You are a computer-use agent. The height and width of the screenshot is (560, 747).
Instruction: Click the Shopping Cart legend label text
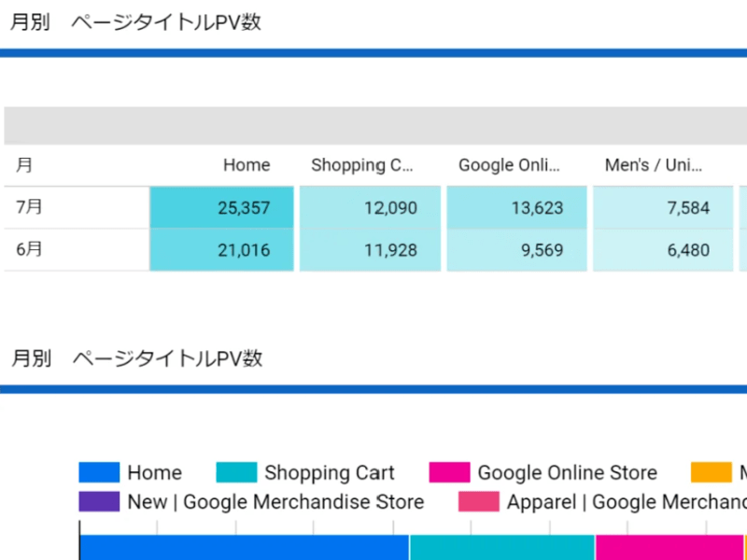tap(329, 473)
